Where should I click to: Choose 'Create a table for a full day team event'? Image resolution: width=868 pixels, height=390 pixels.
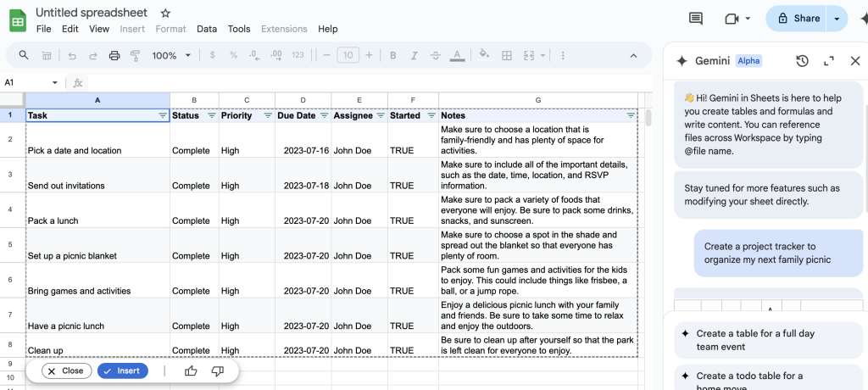pos(754,340)
